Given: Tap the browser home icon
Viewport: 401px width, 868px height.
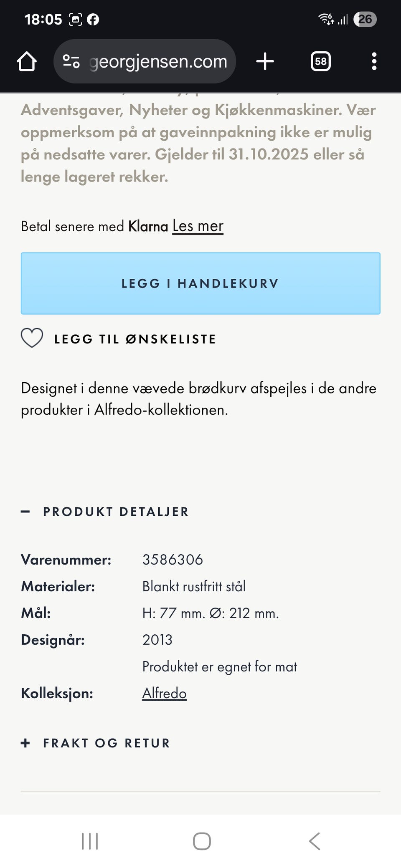Looking at the screenshot, I should [x=27, y=61].
